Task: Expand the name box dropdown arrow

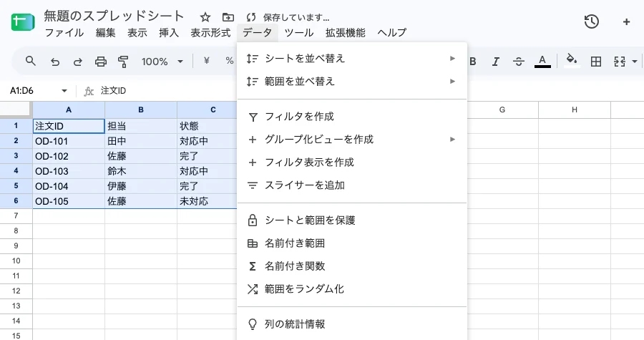Action: pos(64,91)
